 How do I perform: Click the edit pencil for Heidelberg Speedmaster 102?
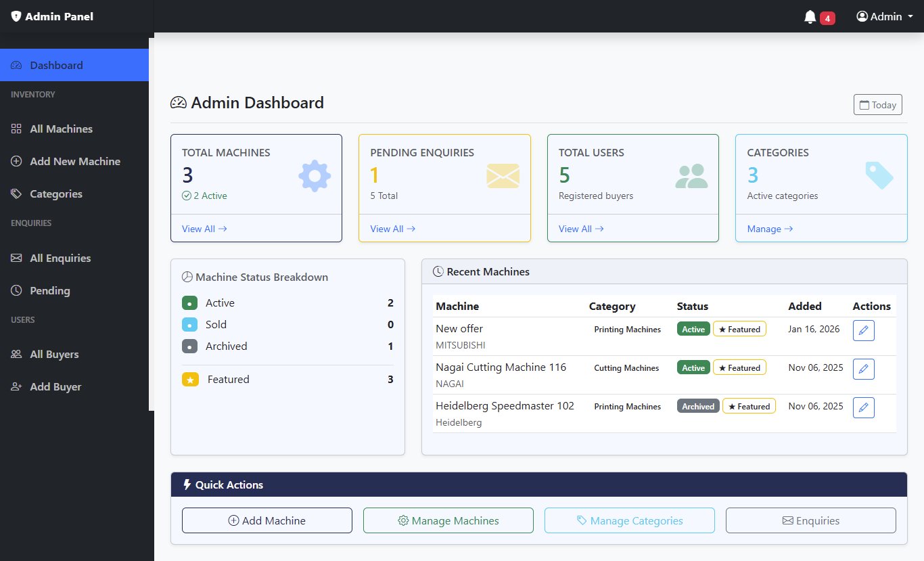pos(863,407)
